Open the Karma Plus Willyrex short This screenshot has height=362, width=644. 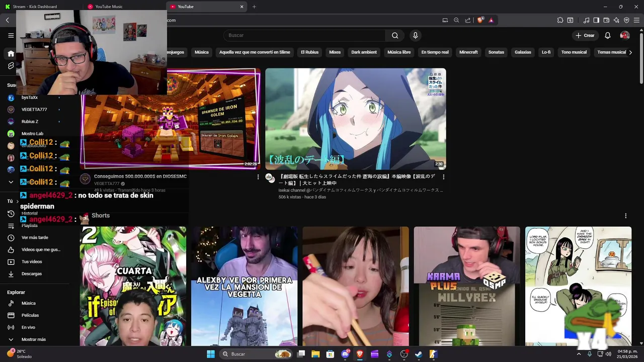coord(467,286)
